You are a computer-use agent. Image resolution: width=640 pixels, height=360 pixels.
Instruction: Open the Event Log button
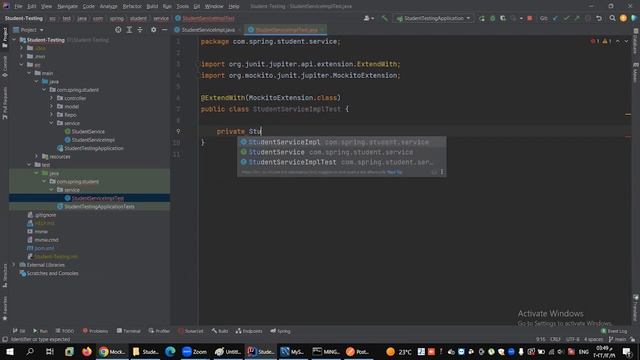pos(614,331)
